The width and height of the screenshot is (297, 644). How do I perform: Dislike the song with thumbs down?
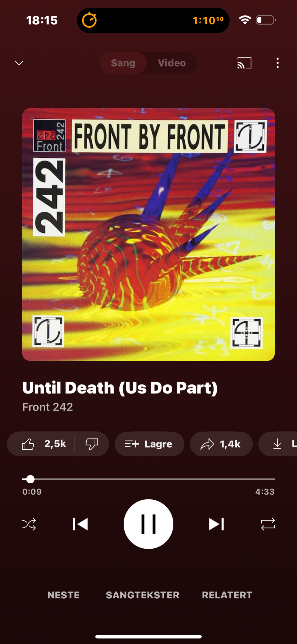tap(92, 444)
